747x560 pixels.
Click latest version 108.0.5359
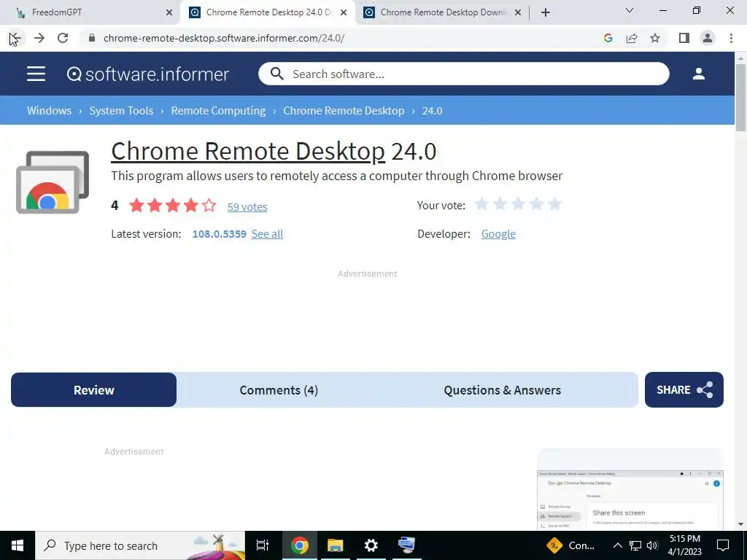pos(219,234)
